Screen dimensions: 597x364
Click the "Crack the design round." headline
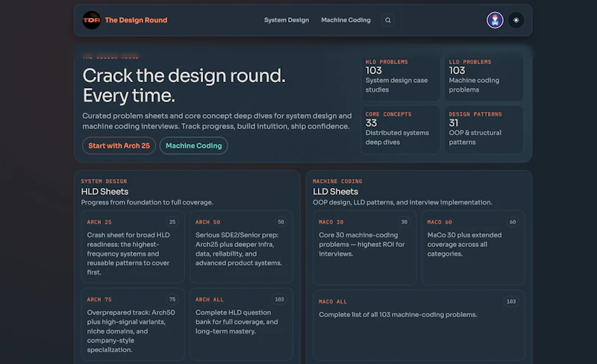click(184, 76)
